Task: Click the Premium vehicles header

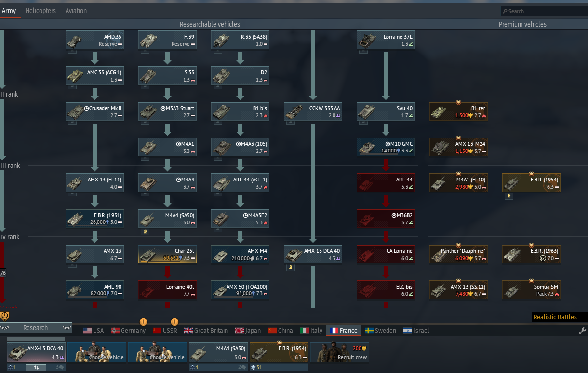Action: pos(522,24)
